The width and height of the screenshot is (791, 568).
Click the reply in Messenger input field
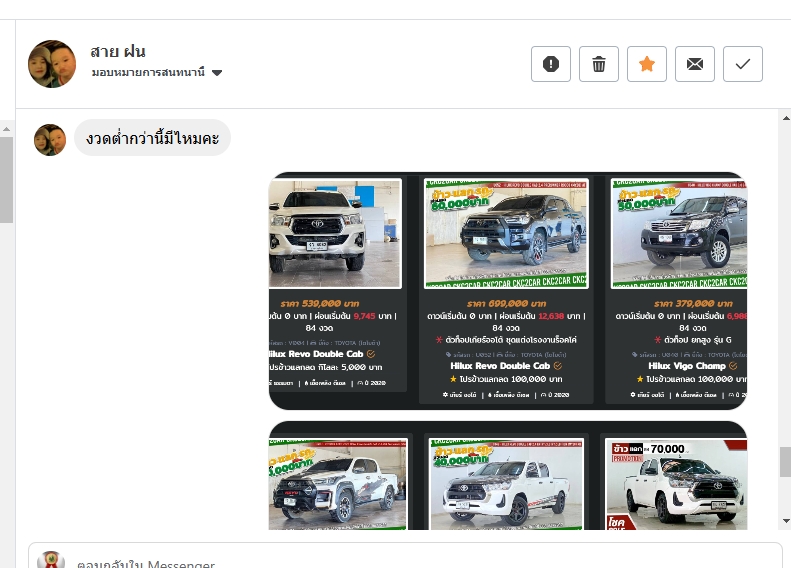400,558
